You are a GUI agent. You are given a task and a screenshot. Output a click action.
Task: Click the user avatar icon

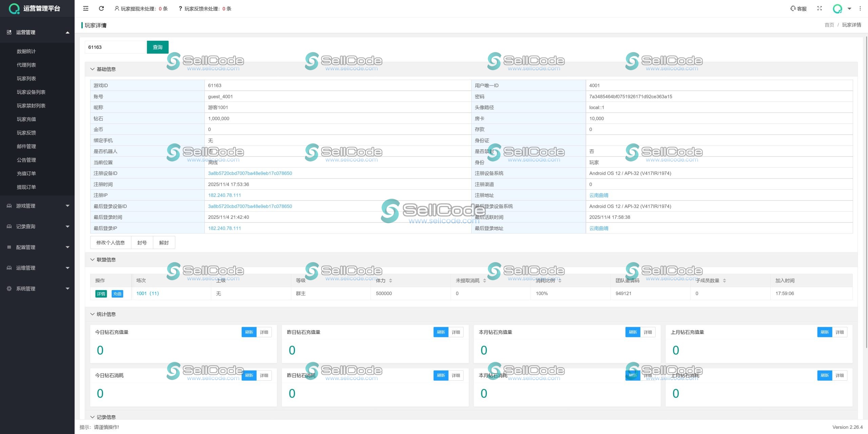click(837, 9)
